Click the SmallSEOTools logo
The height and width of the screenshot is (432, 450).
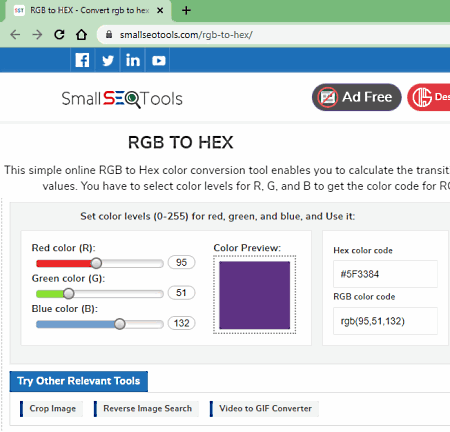(x=122, y=99)
